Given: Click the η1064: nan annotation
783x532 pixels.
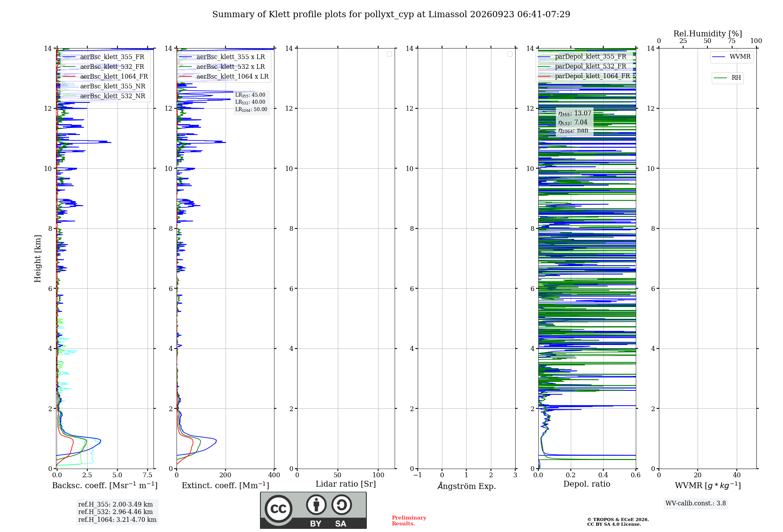Looking at the screenshot, I should point(573,131).
